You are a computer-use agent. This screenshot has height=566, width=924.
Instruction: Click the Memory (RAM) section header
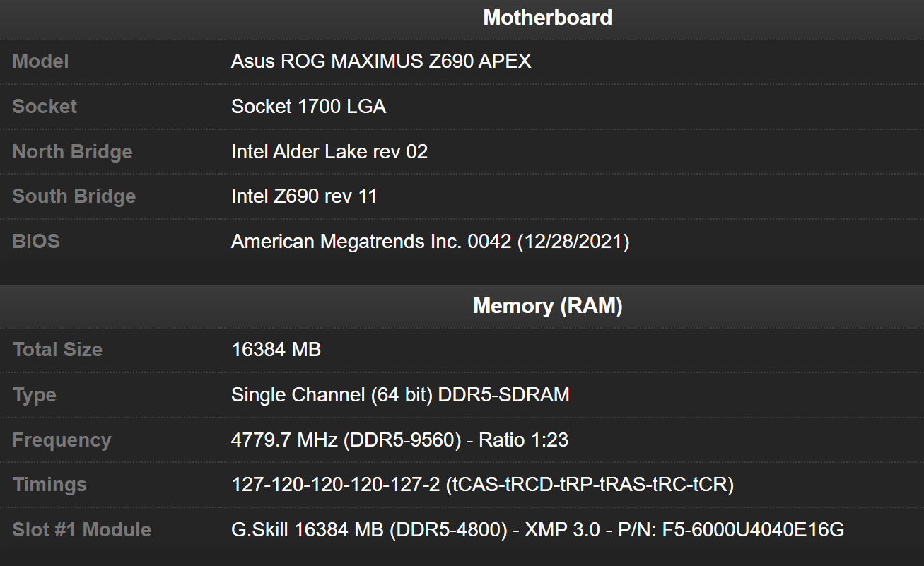click(x=546, y=305)
